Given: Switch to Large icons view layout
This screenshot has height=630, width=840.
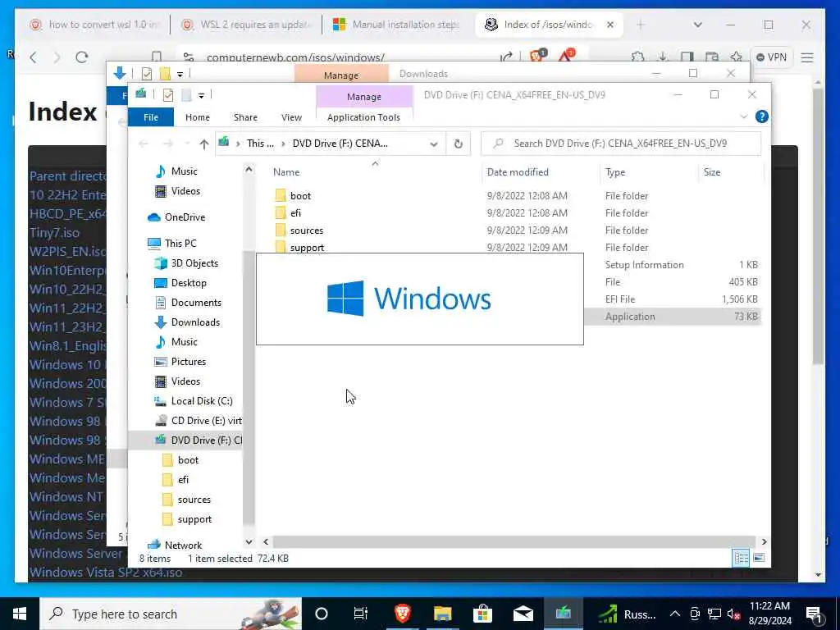Looking at the screenshot, I should 759,558.
